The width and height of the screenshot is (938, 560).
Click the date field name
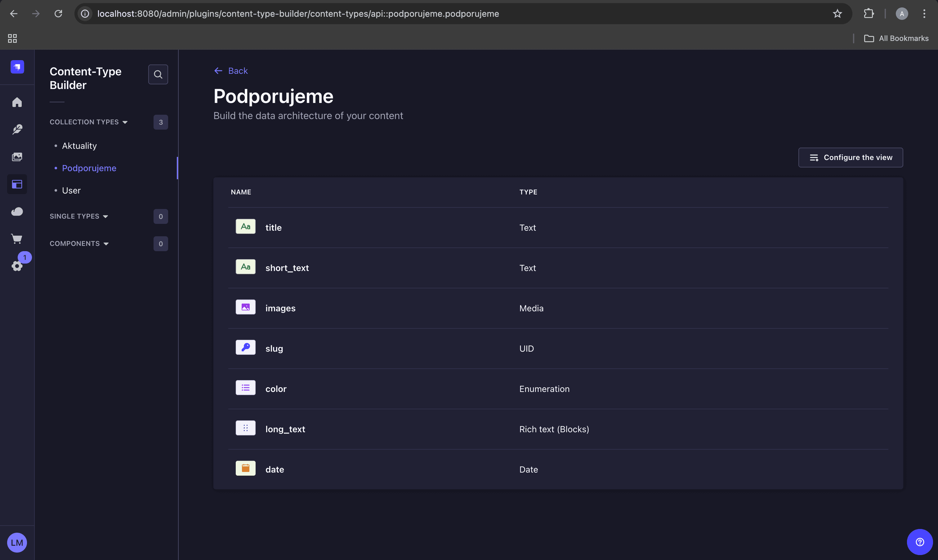(x=275, y=469)
